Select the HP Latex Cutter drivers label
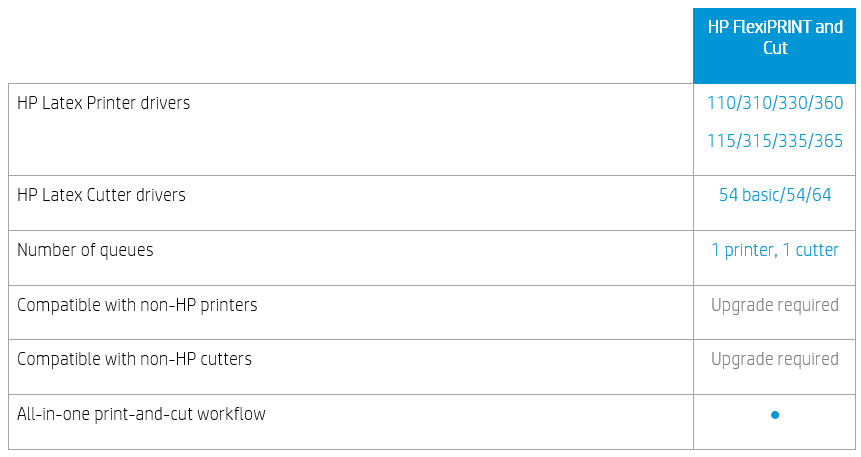The width and height of the screenshot is (861, 457). [x=101, y=194]
